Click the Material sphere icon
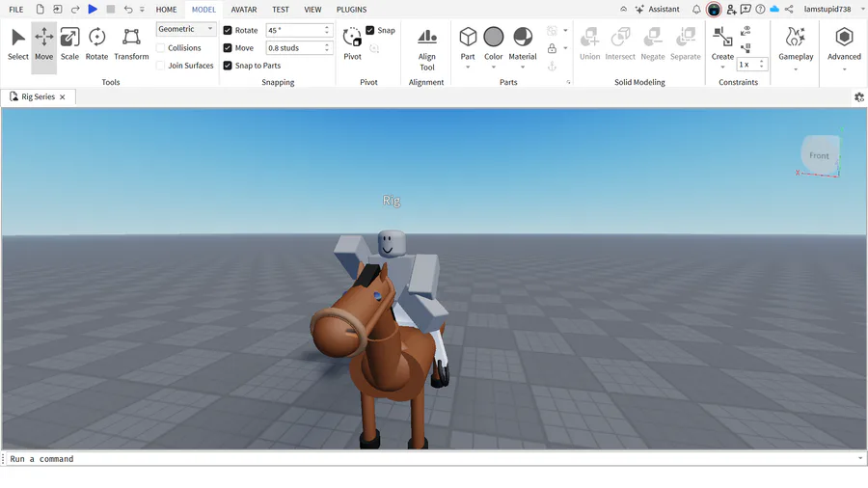 click(523, 37)
